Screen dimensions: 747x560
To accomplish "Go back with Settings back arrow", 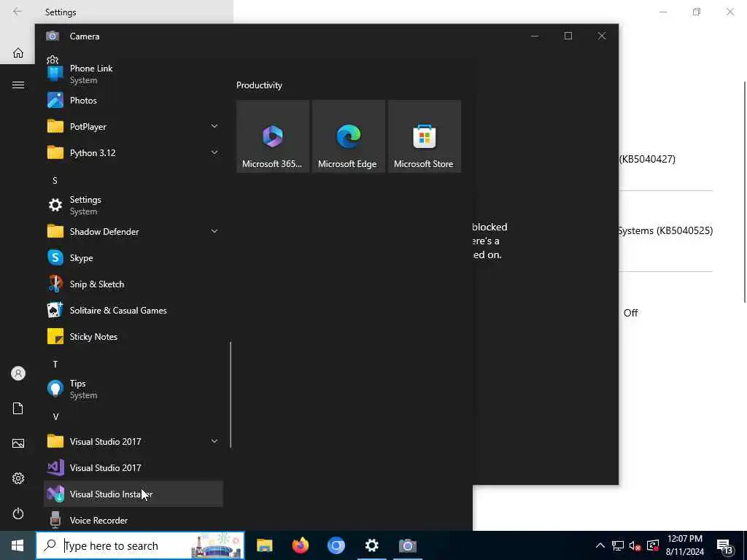I will point(18,12).
